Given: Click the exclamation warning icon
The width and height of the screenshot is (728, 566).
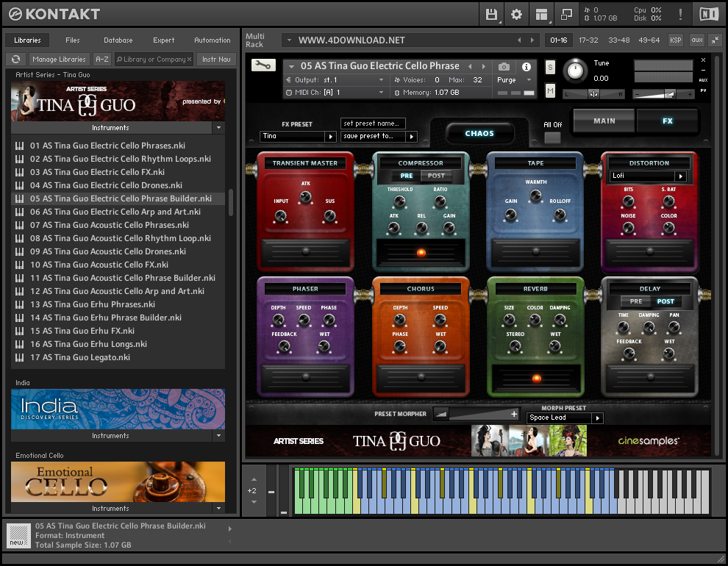Looking at the screenshot, I should coord(680,15).
